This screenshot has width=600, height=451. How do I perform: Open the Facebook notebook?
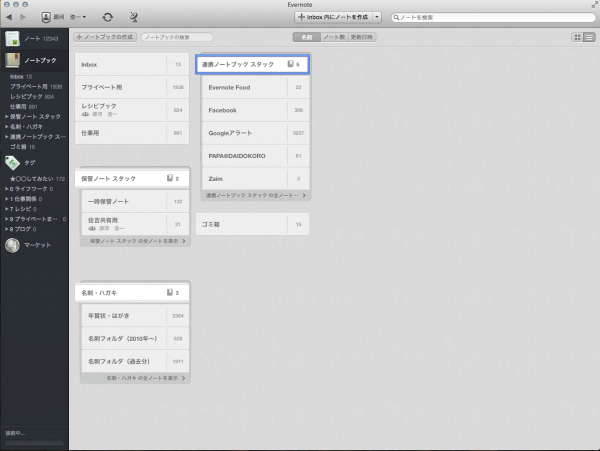(256, 110)
